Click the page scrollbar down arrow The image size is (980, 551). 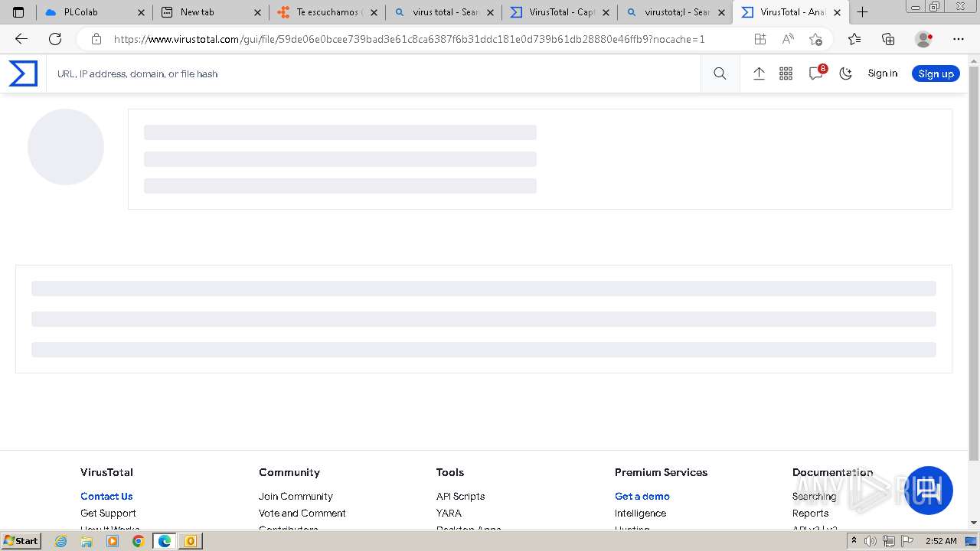tap(974, 523)
